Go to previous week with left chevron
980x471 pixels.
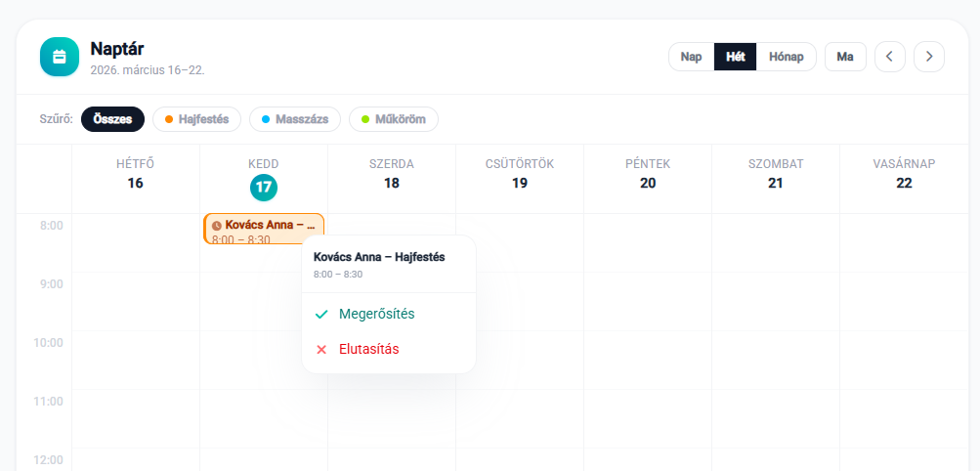tap(889, 57)
